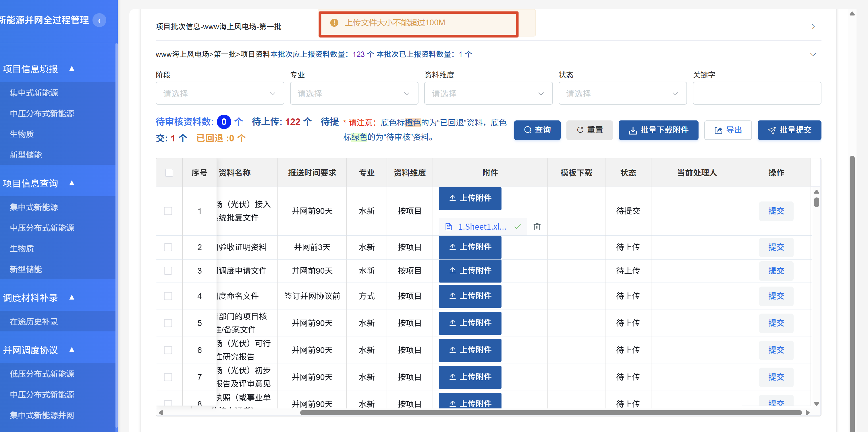Click 提交 for row 1
This screenshot has height=432, width=868.
pyautogui.click(x=776, y=211)
